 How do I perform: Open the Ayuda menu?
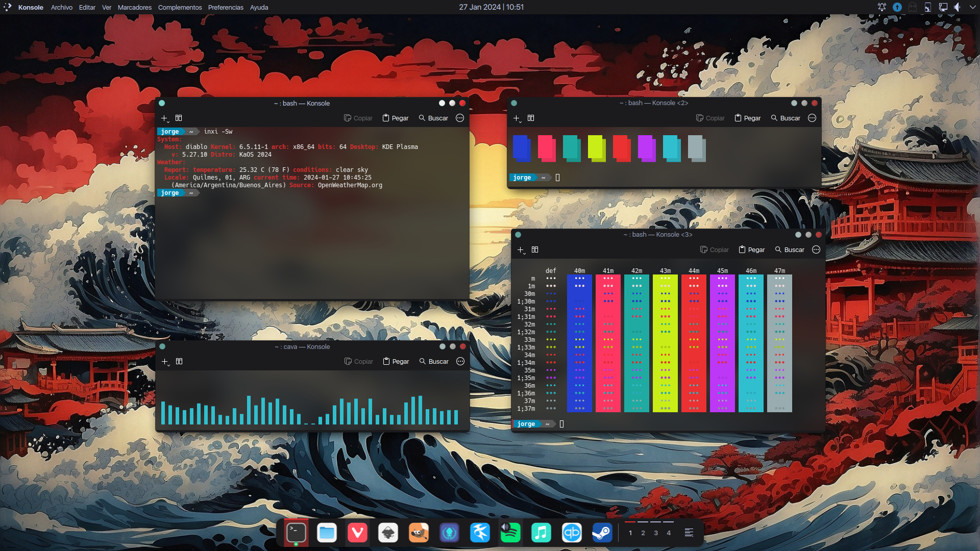(259, 7)
